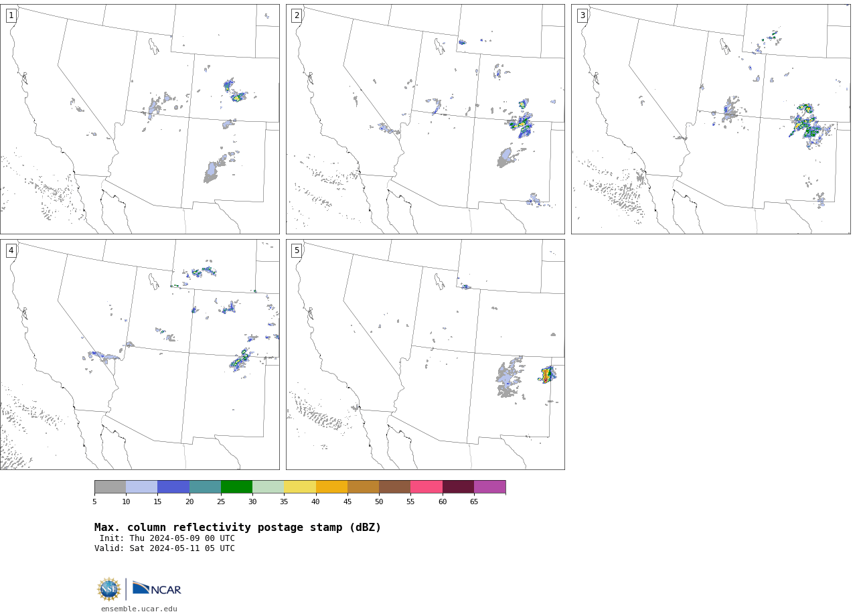Image resolution: width=857 pixels, height=616 pixels.
Task: Click the NCAR logo
Action: coord(157,589)
